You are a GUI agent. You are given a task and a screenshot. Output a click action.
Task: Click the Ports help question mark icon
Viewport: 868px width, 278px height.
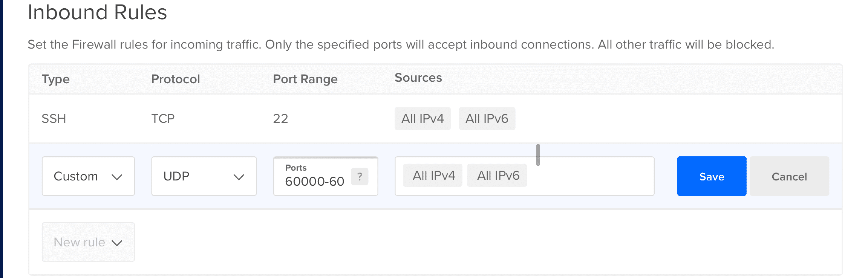tap(360, 176)
